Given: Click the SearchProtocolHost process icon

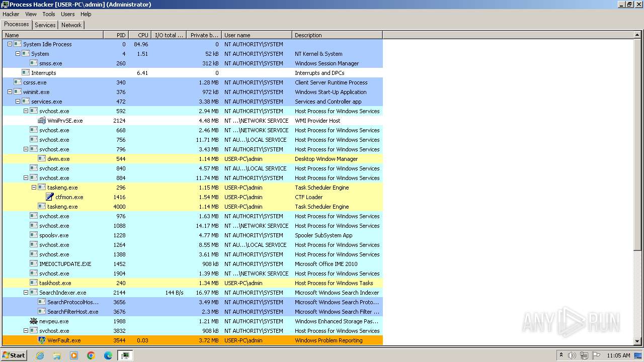Looking at the screenshot, I should (42, 302).
